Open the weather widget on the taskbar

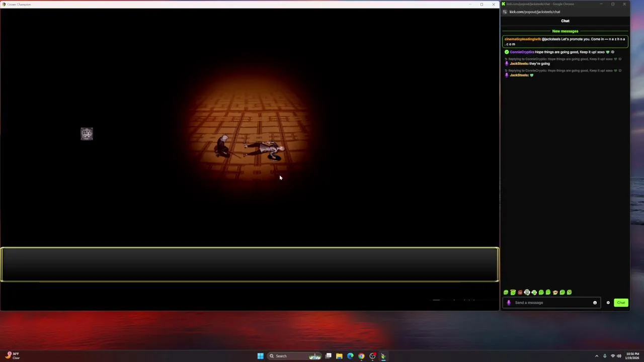pos(13,355)
